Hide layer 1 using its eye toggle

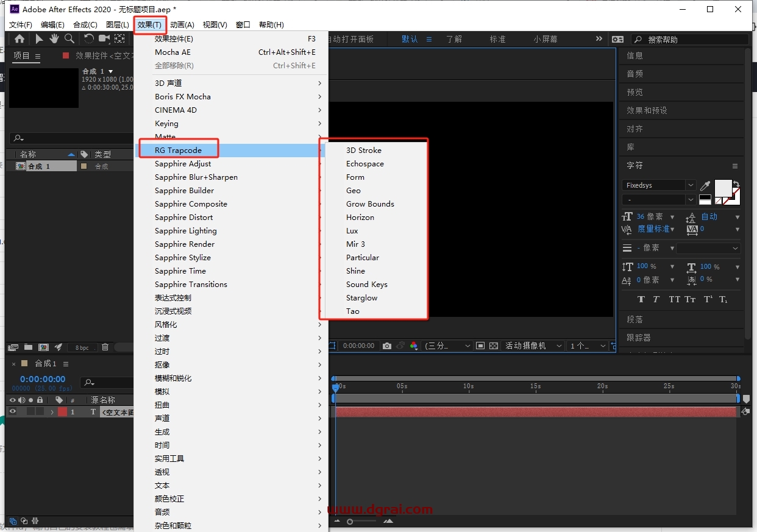point(12,412)
